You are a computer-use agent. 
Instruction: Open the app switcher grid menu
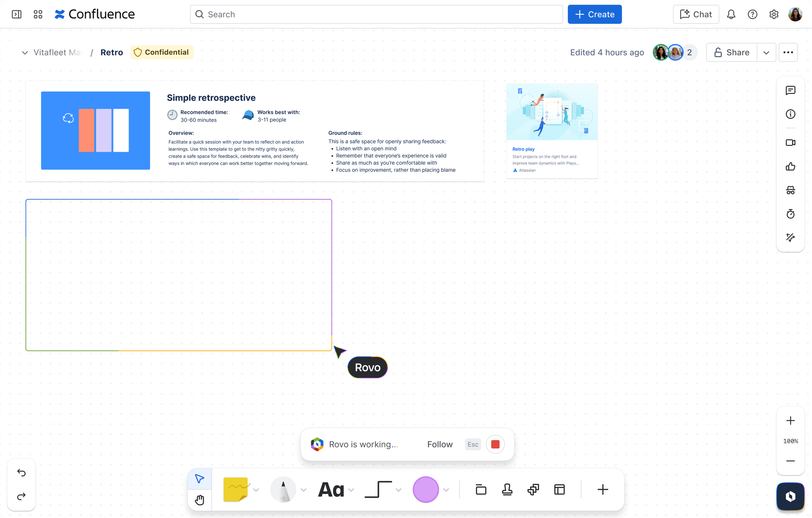pos(38,14)
